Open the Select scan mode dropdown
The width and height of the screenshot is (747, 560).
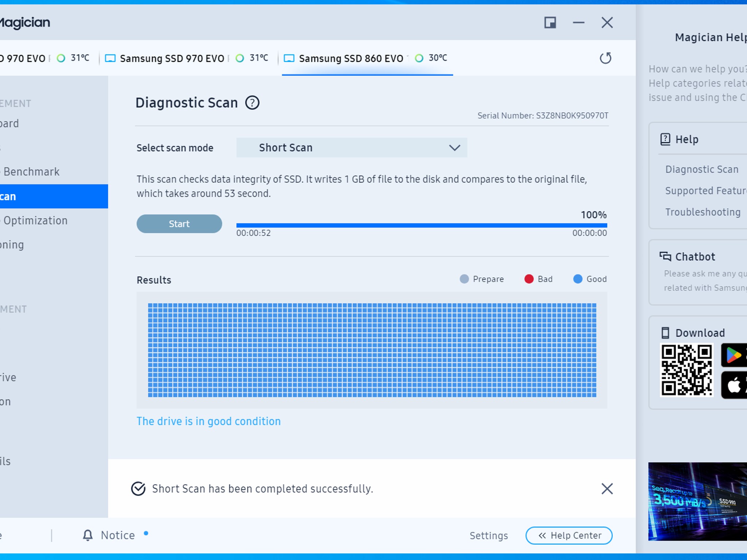click(352, 148)
